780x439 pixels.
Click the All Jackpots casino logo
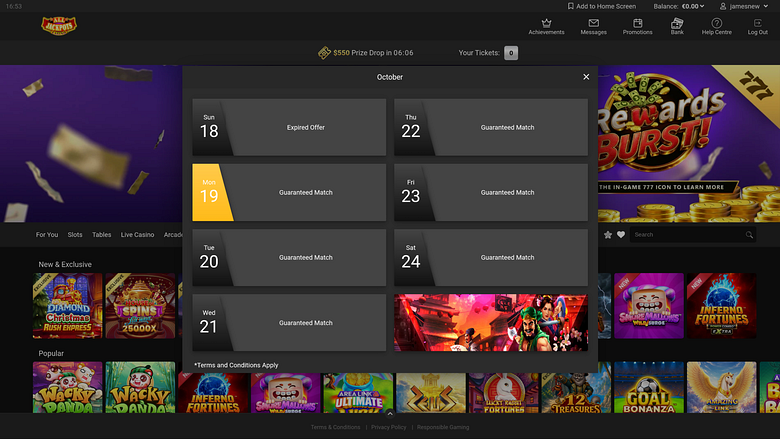click(x=59, y=25)
